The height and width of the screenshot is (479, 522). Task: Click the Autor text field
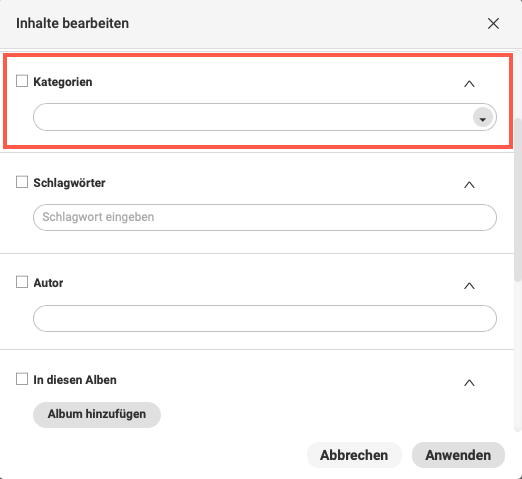point(265,318)
